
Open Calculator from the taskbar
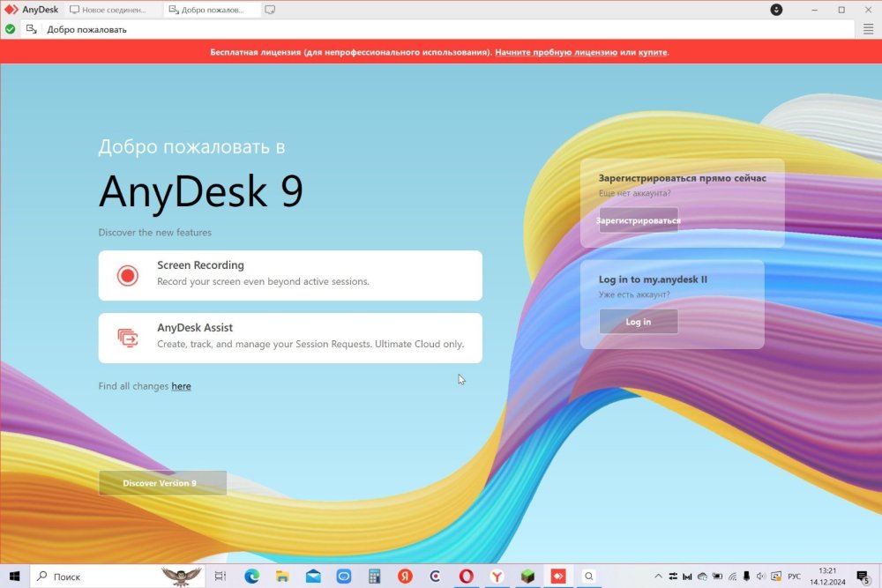375,577
